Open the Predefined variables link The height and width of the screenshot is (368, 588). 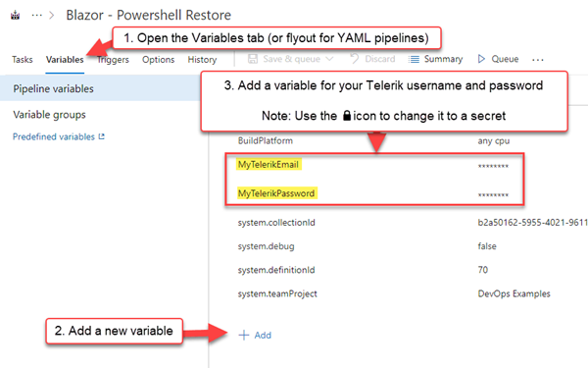[x=54, y=136]
